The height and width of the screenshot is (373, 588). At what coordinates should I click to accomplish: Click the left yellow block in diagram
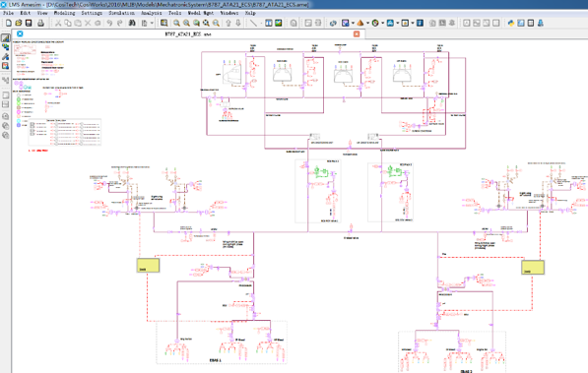[148, 265]
